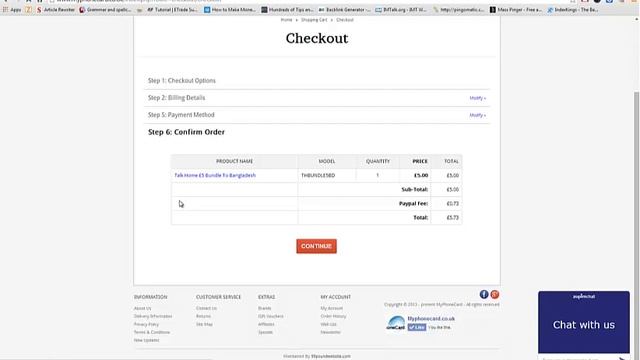
Task: Open the Backlink Generator bookmark
Action: pyautogui.click(x=344, y=9)
